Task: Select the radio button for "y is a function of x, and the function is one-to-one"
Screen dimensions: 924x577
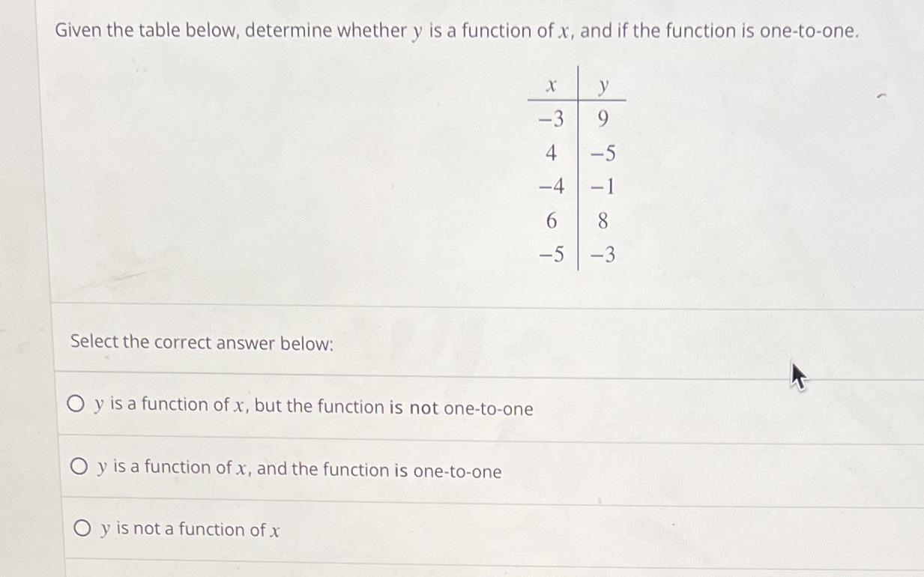Action: pos(79,466)
